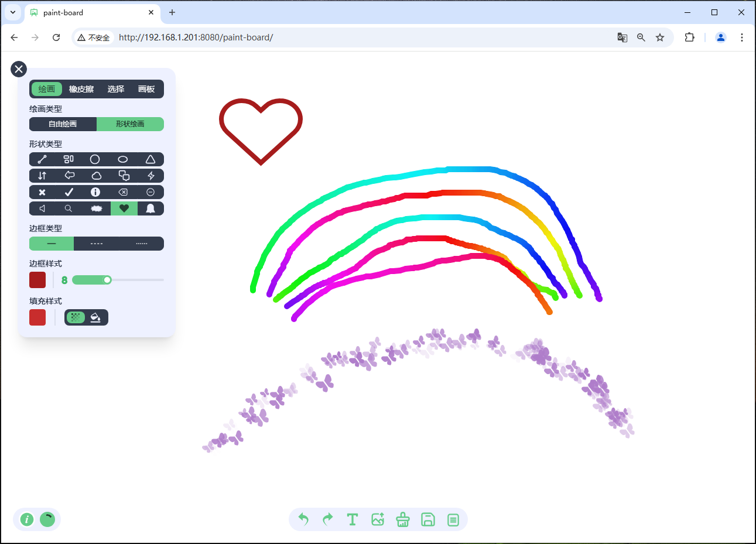Insert an image onto the canvas
Viewport: 756px width, 544px height.
tap(378, 519)
